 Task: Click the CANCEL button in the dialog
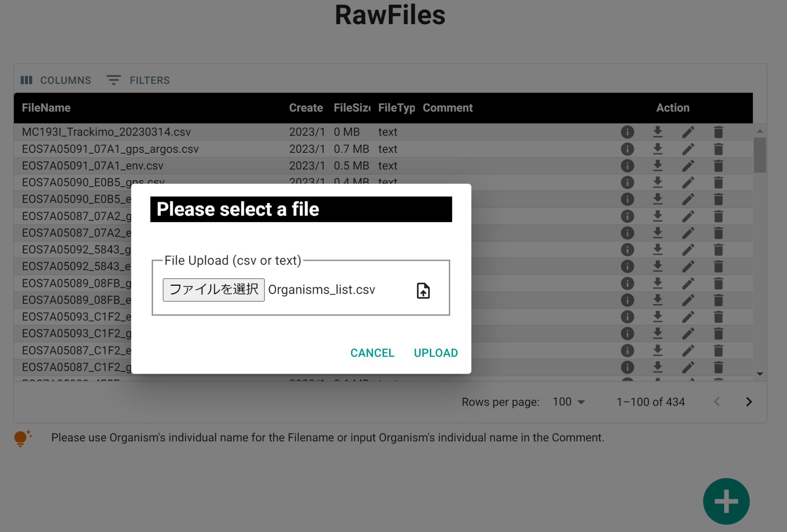(372, 353)
